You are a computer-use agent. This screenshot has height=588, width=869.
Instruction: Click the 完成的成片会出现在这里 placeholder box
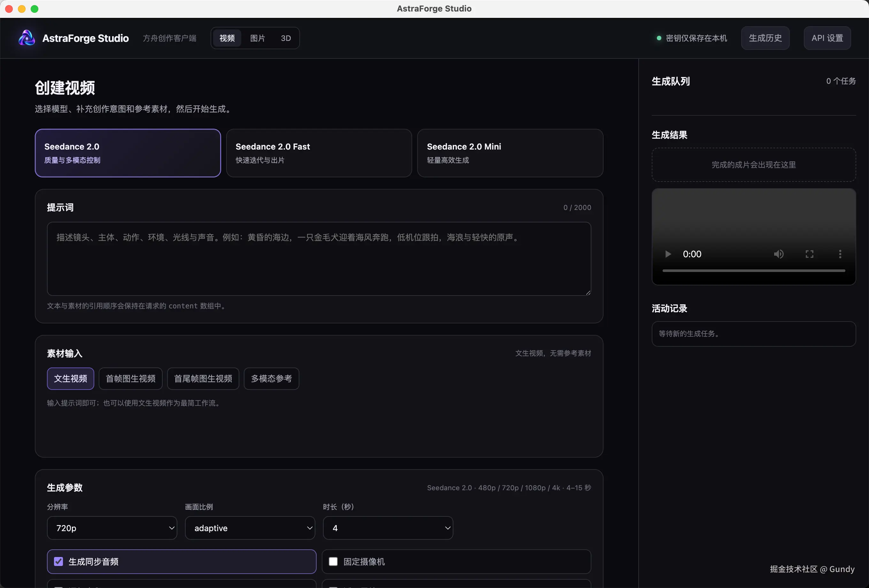click(753, 165)
